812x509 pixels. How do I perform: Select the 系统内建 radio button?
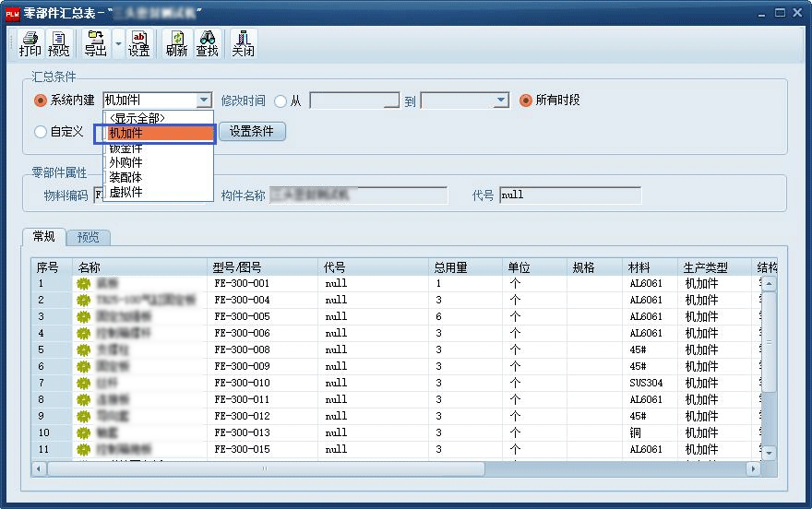coord(41,101)
